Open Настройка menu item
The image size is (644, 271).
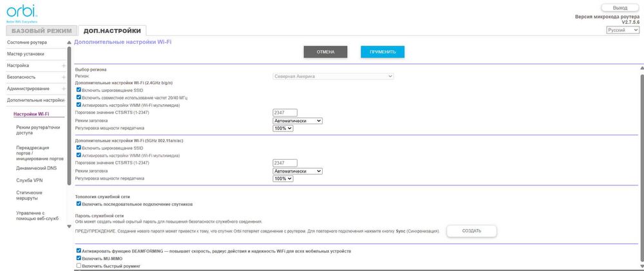point(18,65)
